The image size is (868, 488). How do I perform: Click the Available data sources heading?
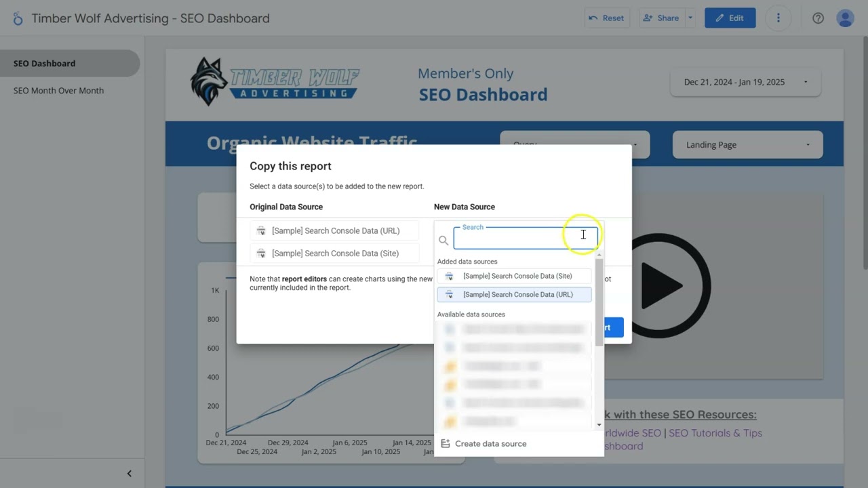pyautogui.click(x=471, y=314)
